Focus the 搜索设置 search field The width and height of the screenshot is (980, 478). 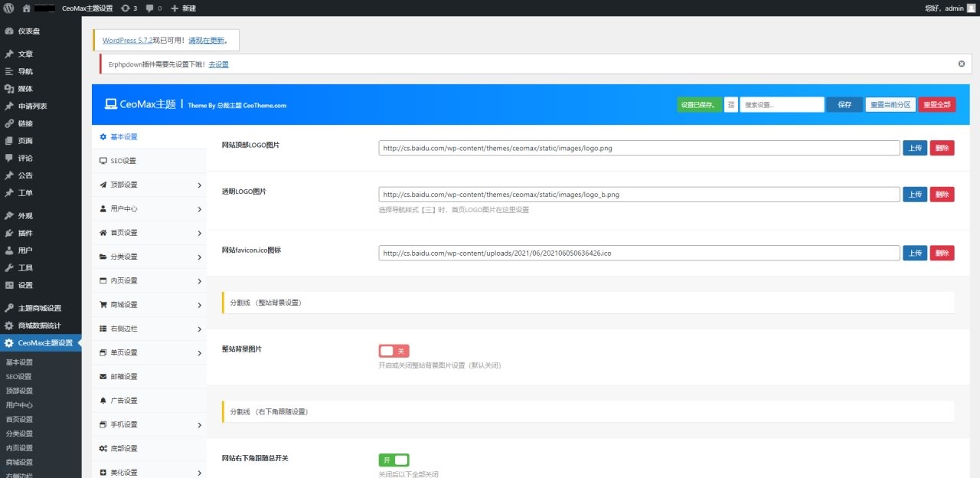click(782, 105)
